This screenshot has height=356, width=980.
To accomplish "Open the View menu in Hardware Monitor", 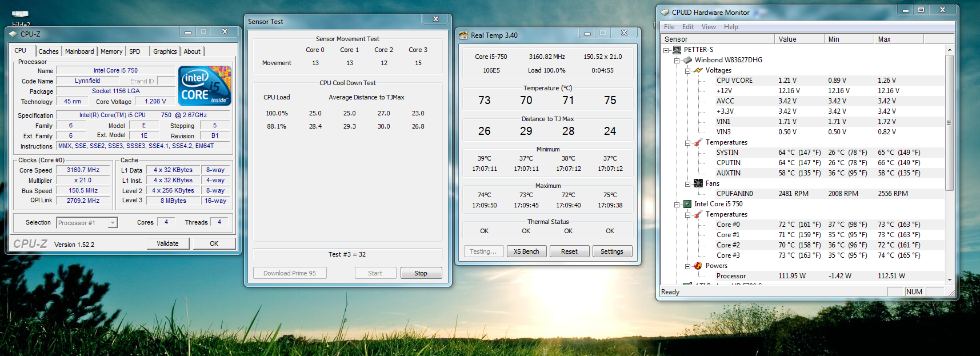I will tap(709, 27).
